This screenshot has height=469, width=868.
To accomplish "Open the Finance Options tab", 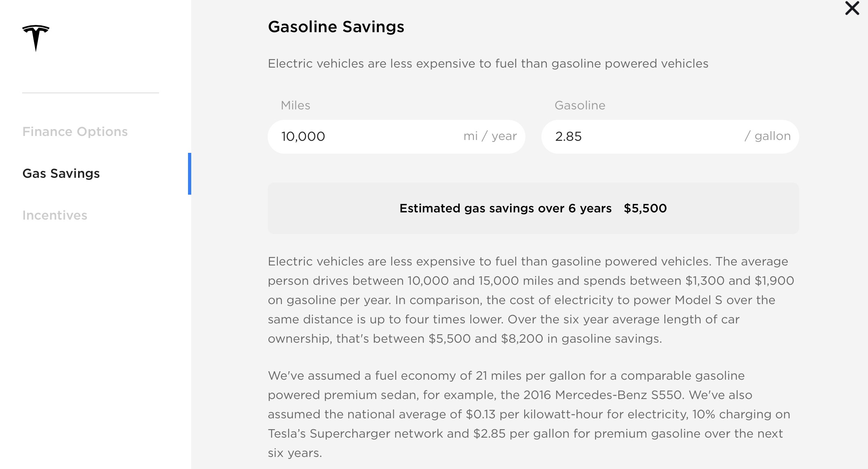I will 75,132.
